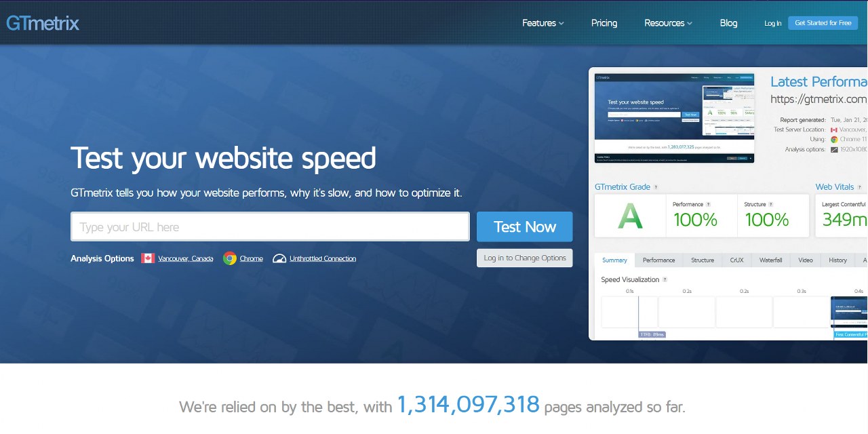This screenshot has width=868, height=434.
Task: Switch to the report's Performance tab
Action: coord(659,260)
